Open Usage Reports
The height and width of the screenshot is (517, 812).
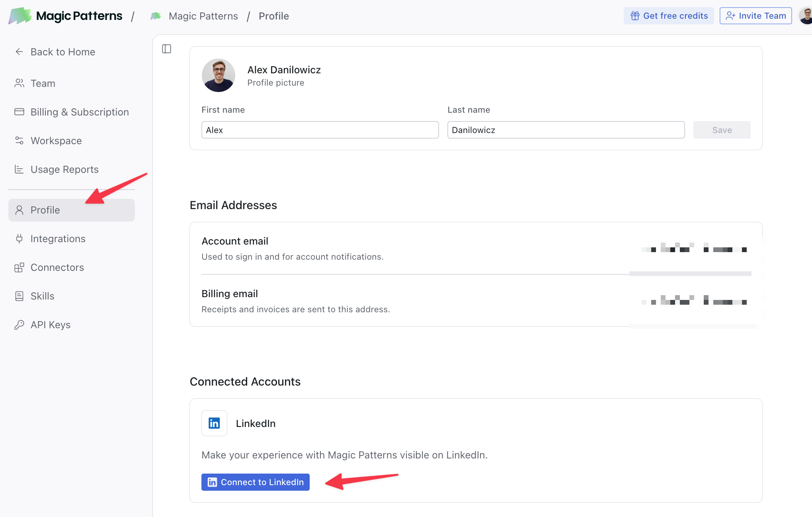click(x=72, y=169)
